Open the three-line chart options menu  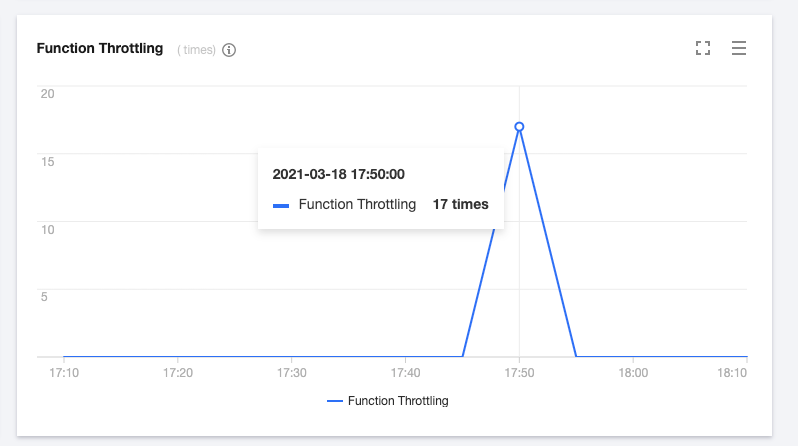[739, 48]
